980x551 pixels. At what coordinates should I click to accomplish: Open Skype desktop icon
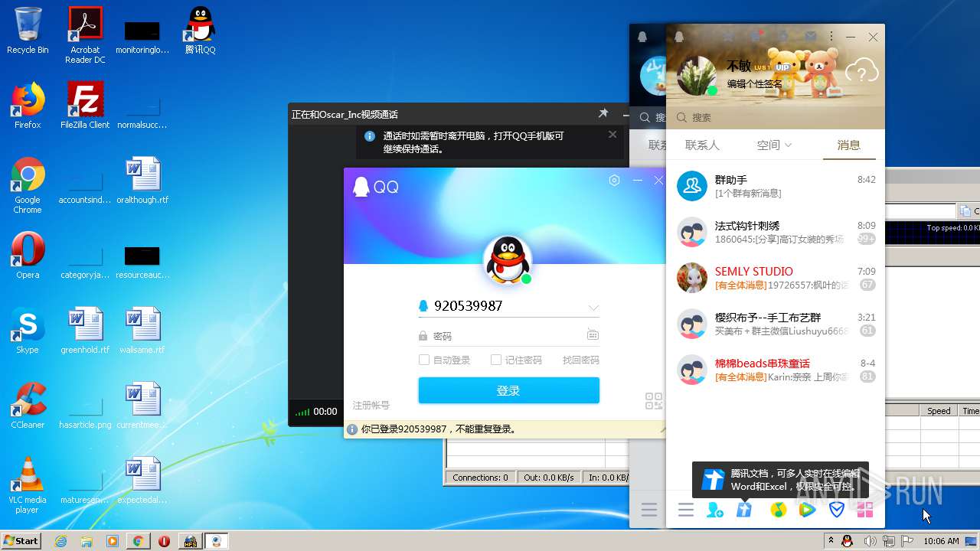(28, 331)
